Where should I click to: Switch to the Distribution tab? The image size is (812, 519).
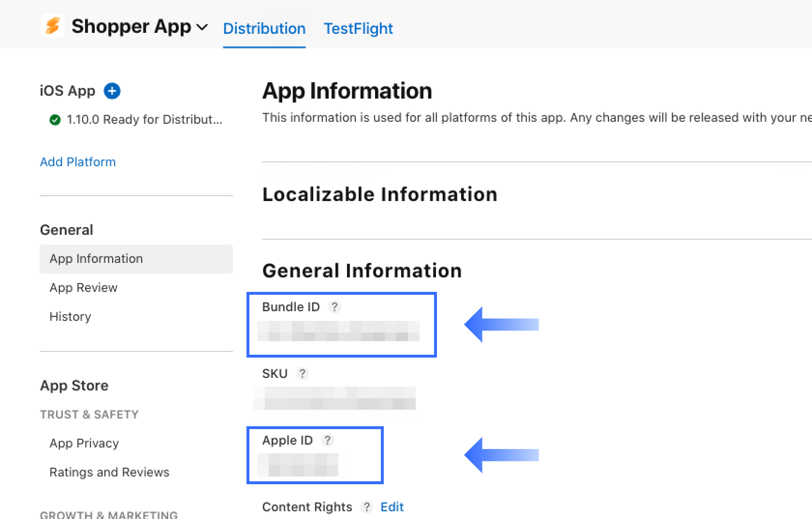coord(264,29)
